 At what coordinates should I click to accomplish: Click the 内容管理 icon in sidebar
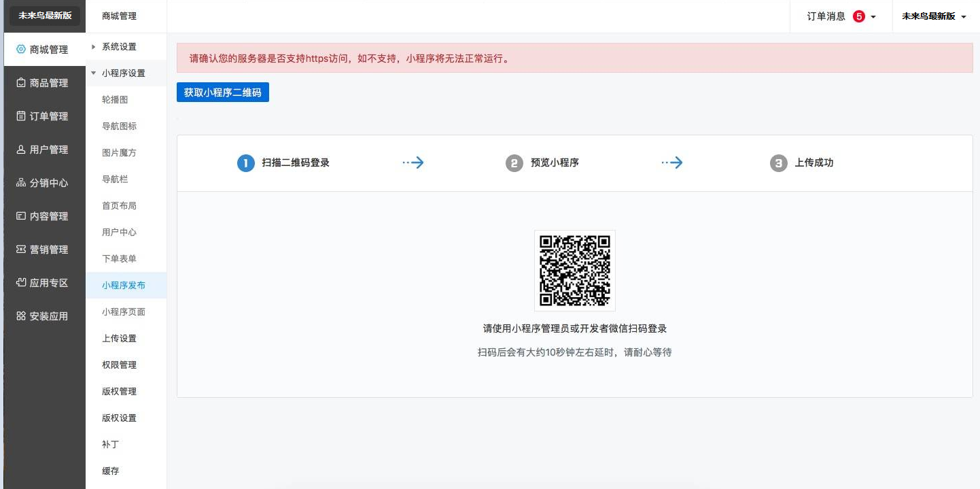coord(21,216)
